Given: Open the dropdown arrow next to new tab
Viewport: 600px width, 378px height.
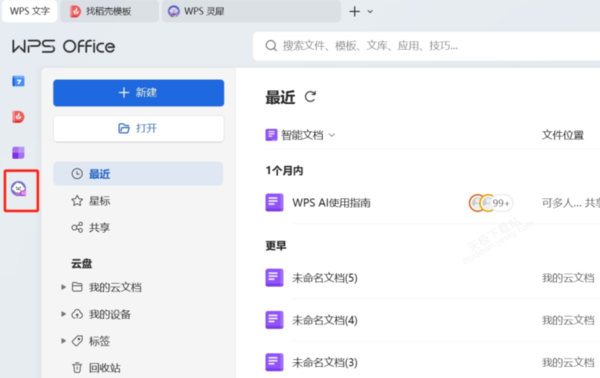Looking at the screenshot, I should (x=370, y=11).
